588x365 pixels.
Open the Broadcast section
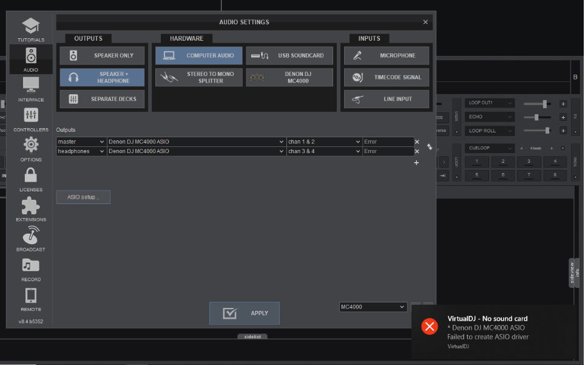31,239
